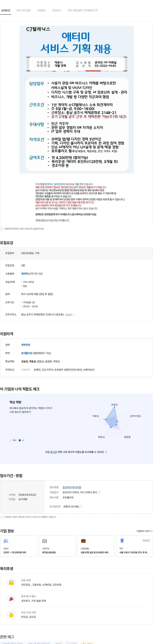Image resolution: width=153 pixels, height=644 pixels.
Task: Open 기업정보 더보기 link
Action: [x=144, y=531]
